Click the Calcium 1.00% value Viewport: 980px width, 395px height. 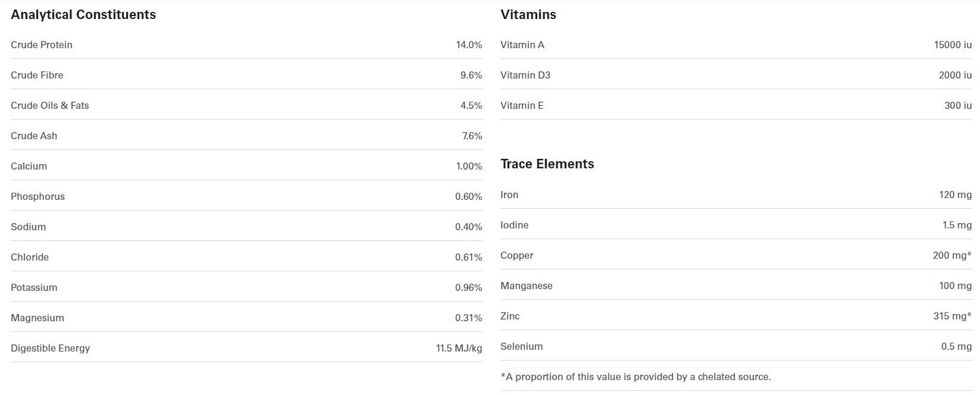469,167
